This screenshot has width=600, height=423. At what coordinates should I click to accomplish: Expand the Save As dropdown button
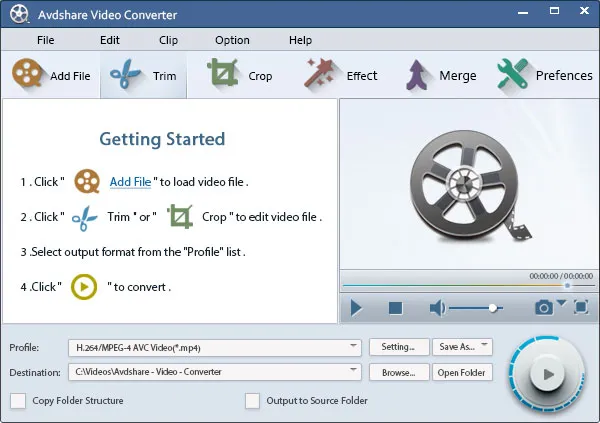[x=484, y=348]
